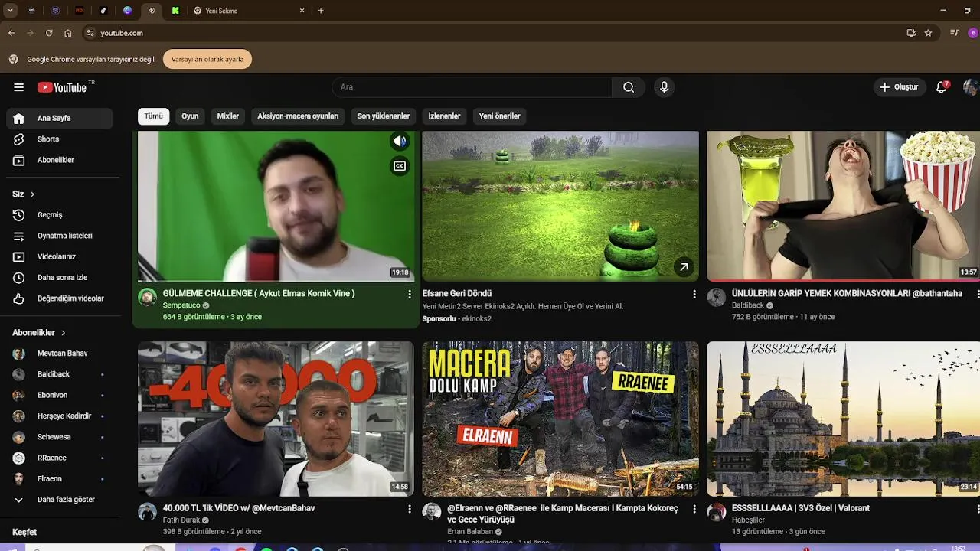The height and width of the screenshot is (551, 980).
Task: Reload the page
Action: 49,33
